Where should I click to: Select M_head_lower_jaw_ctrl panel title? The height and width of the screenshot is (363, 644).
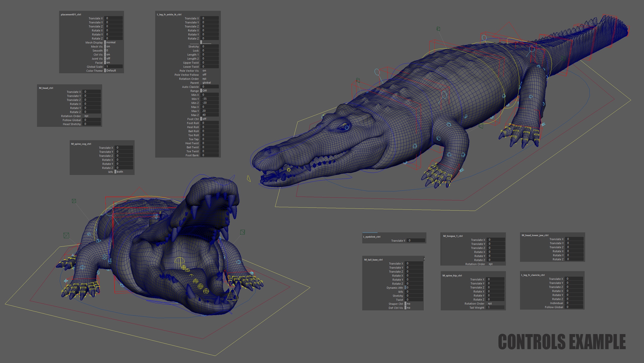point(535,235)
